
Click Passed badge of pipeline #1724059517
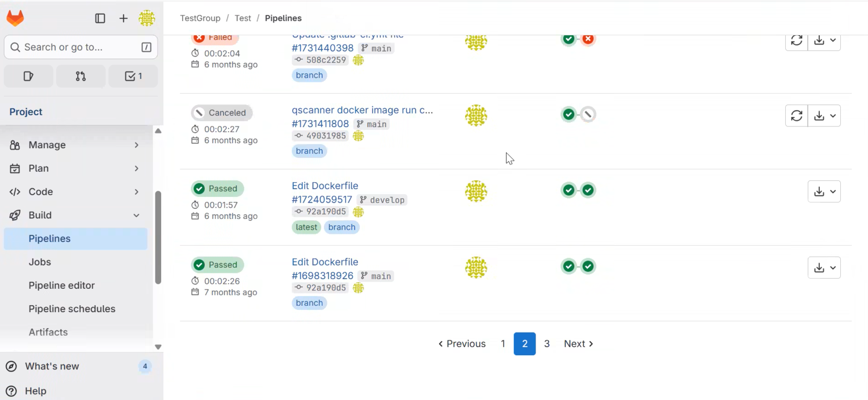(x=217, y=188)
